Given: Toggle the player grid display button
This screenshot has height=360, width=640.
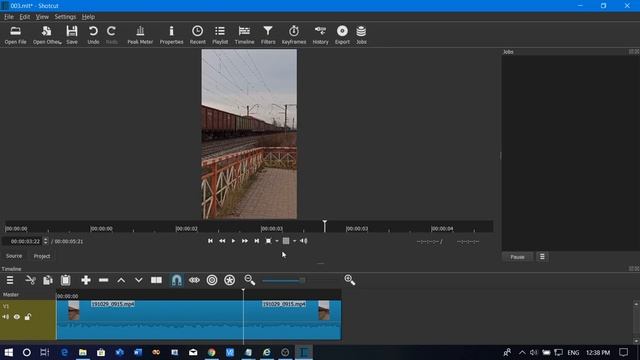Looking at the screenshot, I should pos(286,241).
